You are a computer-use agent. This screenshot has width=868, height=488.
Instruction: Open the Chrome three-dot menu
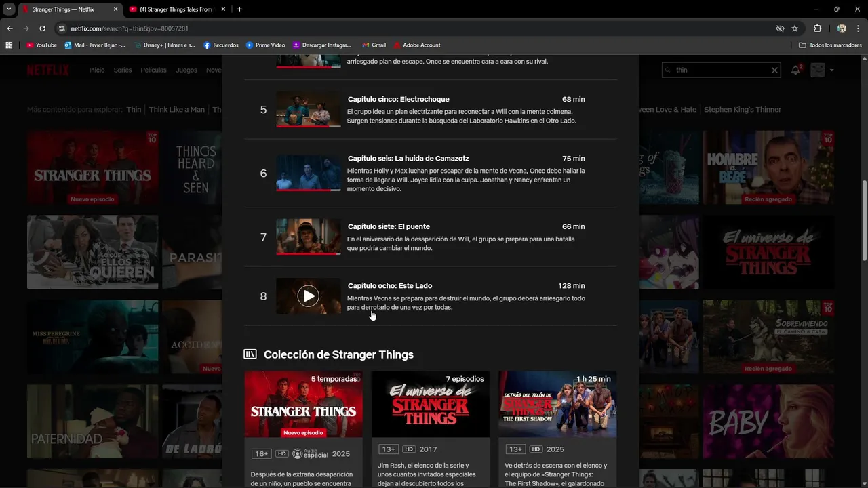(858, 28)
